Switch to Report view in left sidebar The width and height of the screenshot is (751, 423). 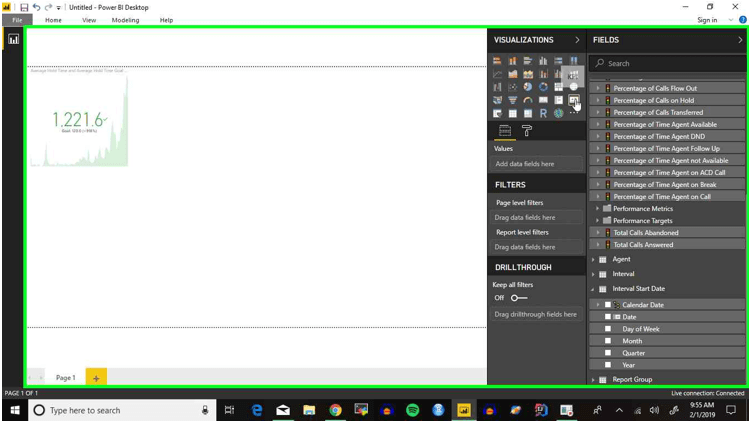pyautogui.click(x=13, y=39)
